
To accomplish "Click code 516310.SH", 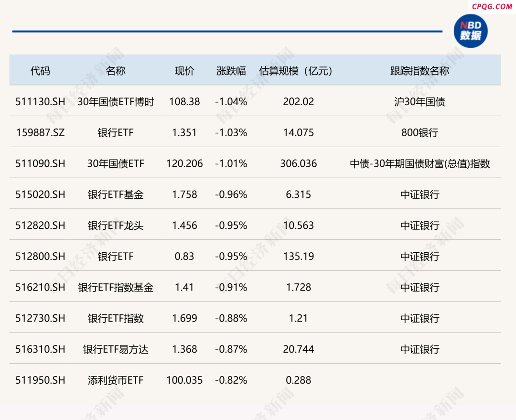I will [40, 349].
